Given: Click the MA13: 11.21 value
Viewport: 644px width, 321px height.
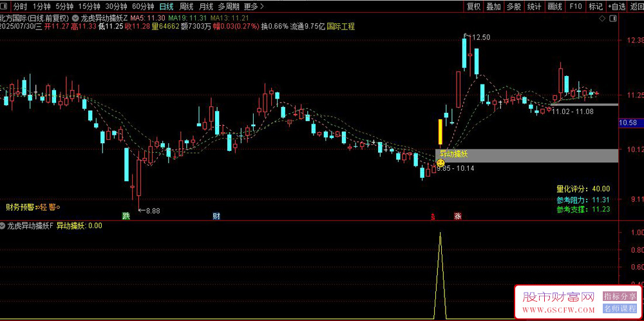Looking at the screenshot, I should pyautogui.click(x=230, y=18).
